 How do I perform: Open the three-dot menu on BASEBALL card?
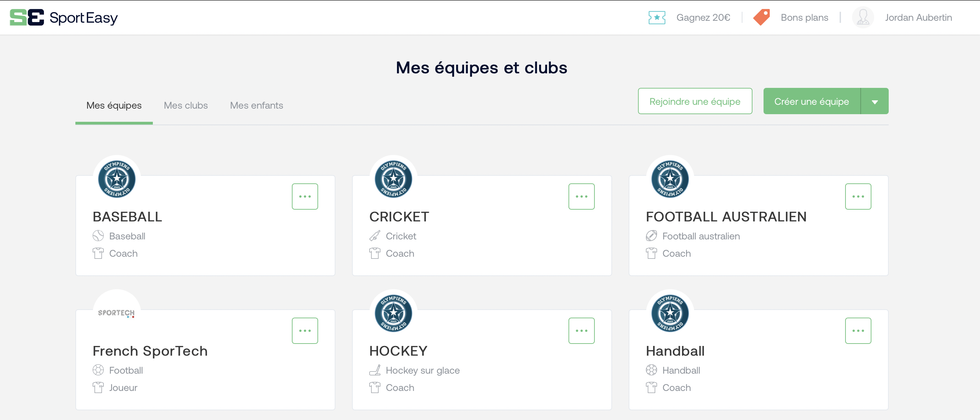click(x=305, y=197)
